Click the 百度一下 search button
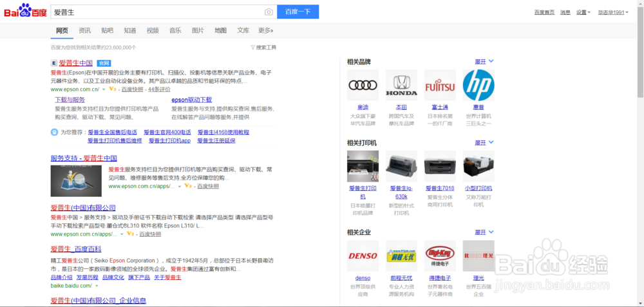 pos(298,12)
